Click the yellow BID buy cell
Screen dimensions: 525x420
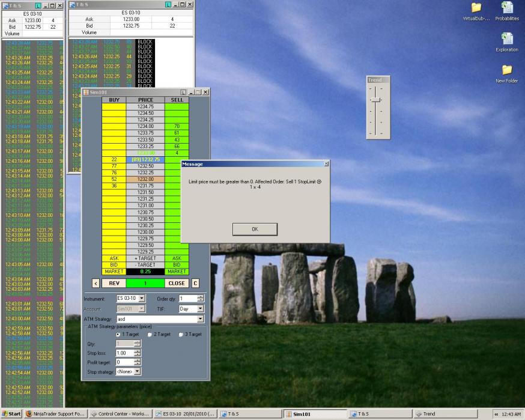(114, 265)
